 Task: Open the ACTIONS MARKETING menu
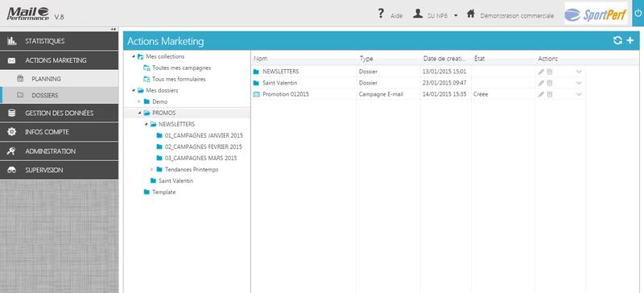point(59,60)
